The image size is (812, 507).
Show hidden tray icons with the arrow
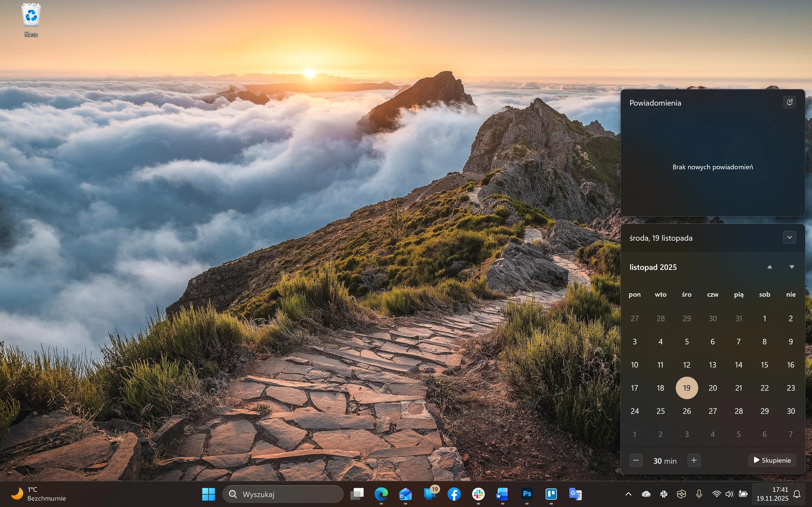[629, 494]
